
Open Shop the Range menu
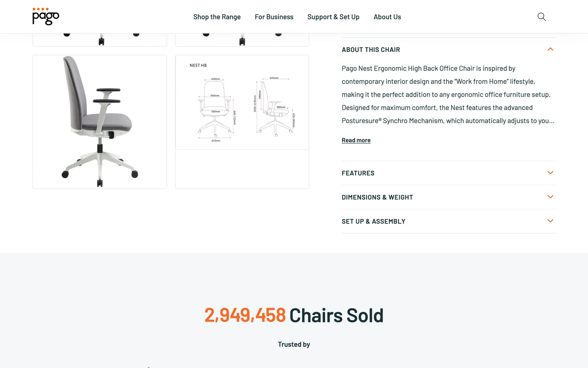217,17
